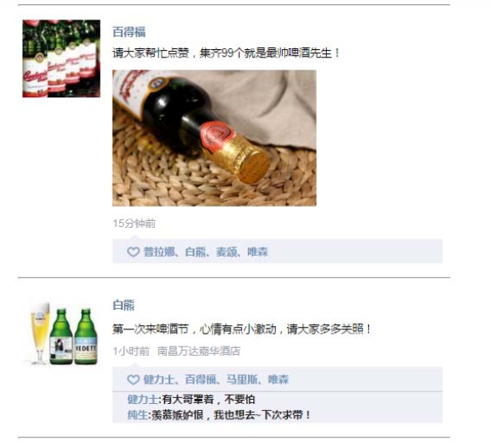The image size is (491, 448).
Task: Click liker 普拉娜 in first post
Action: click(x=159, y=252)
